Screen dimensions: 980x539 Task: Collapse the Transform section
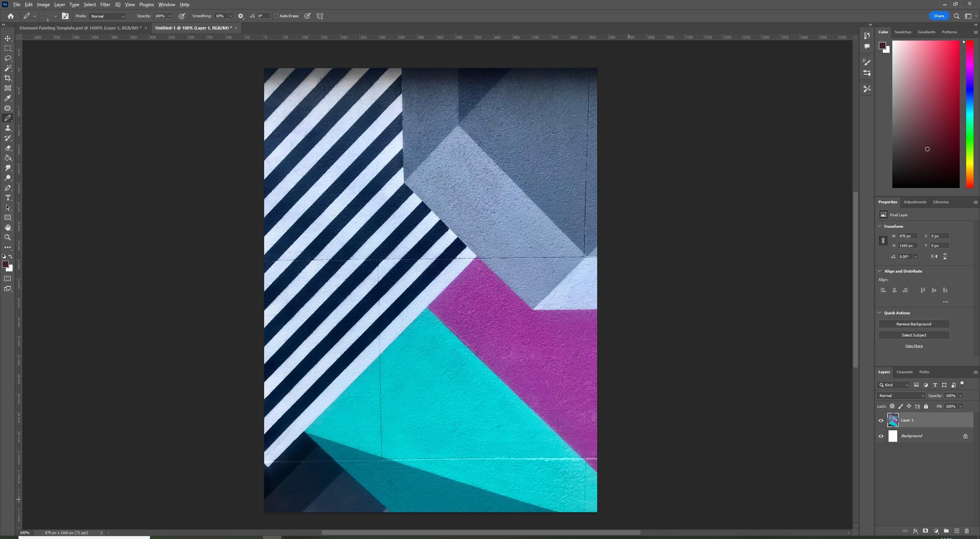tap(879, 227)
